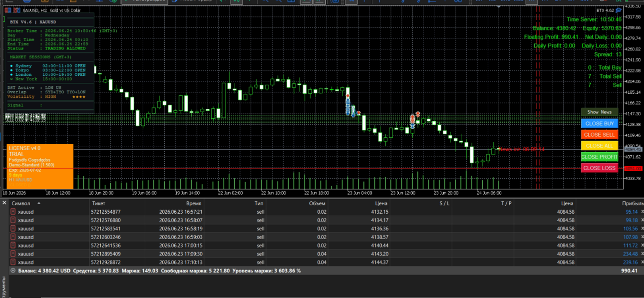This screenshot has height=298, width=644.
Task: Click open price 4134.17 cell
Action: click(379, 220)
